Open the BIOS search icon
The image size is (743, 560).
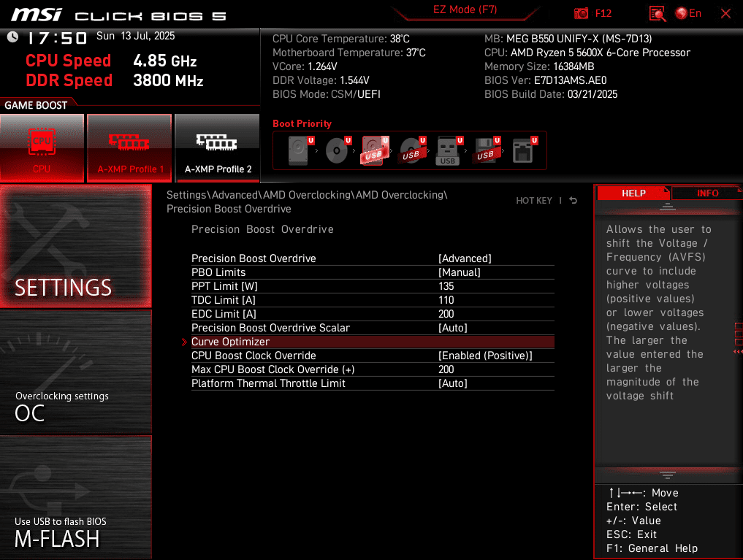click(x=658, y=13)
